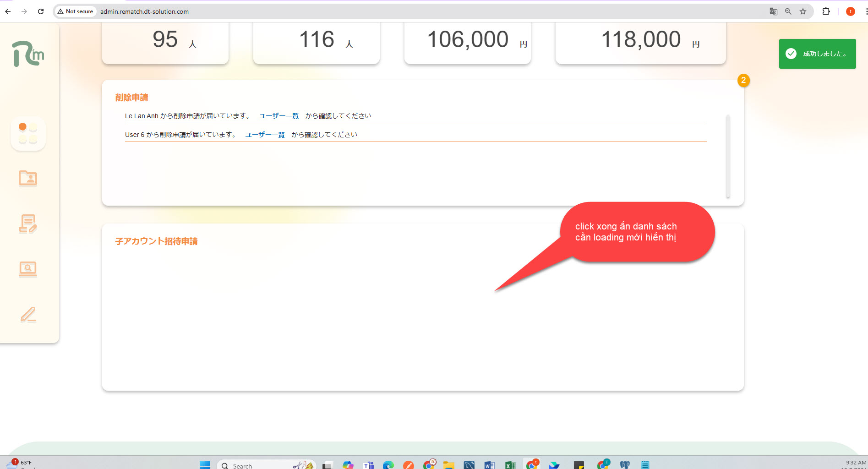Open the laptop search icon in sidebar
868x469 pixels.
(28, 269)
